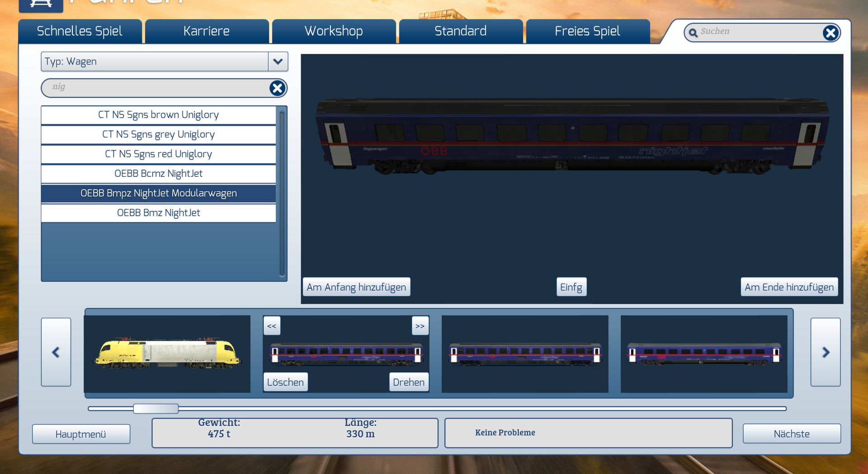
Task: Click the train icon in the header
Action: [x=41, y=5]
